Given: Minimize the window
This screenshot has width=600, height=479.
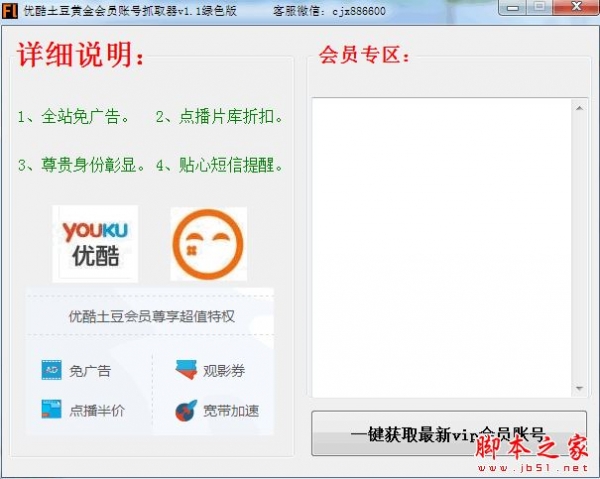Looking at the screenshot, I should click(x=513, y=8).
